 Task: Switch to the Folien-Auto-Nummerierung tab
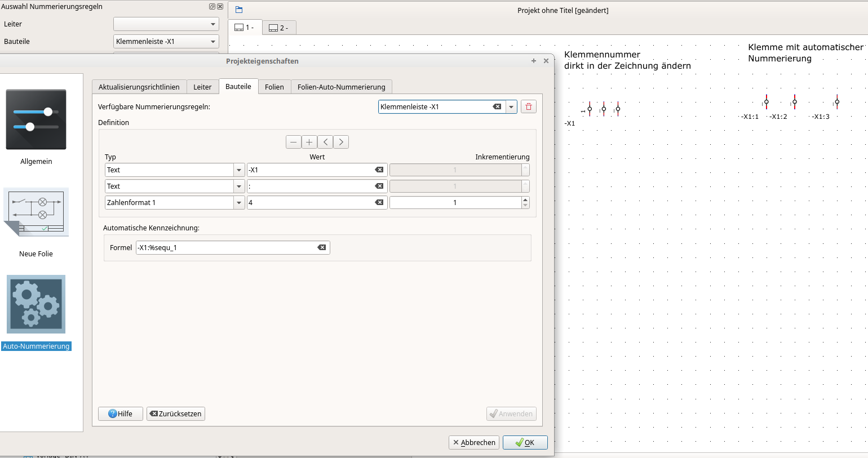[x=341, y=87]
